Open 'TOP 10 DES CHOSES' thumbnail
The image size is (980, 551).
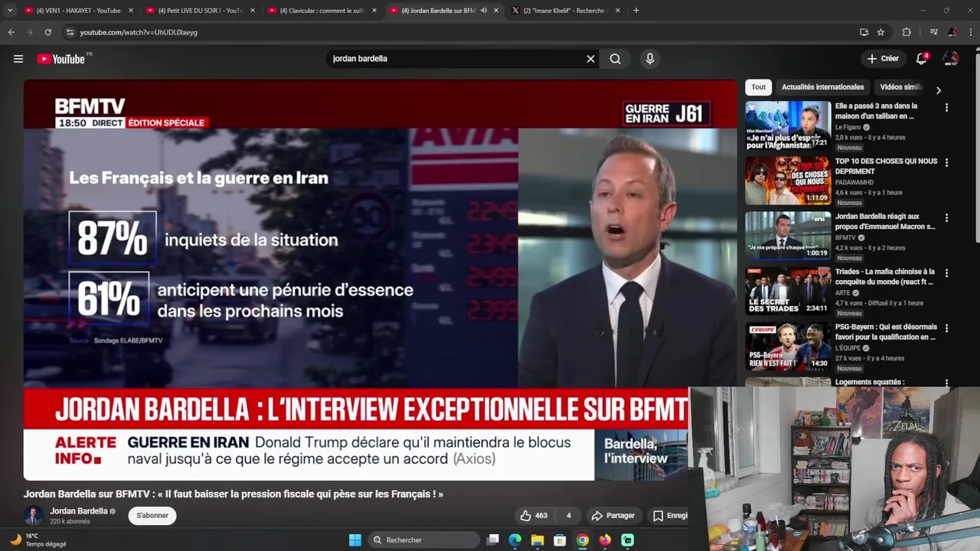tap(788, 181)
